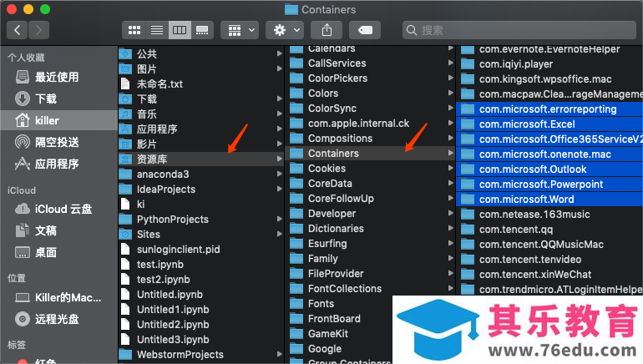Select the 未命名.txt file

[x=201, y=84]
